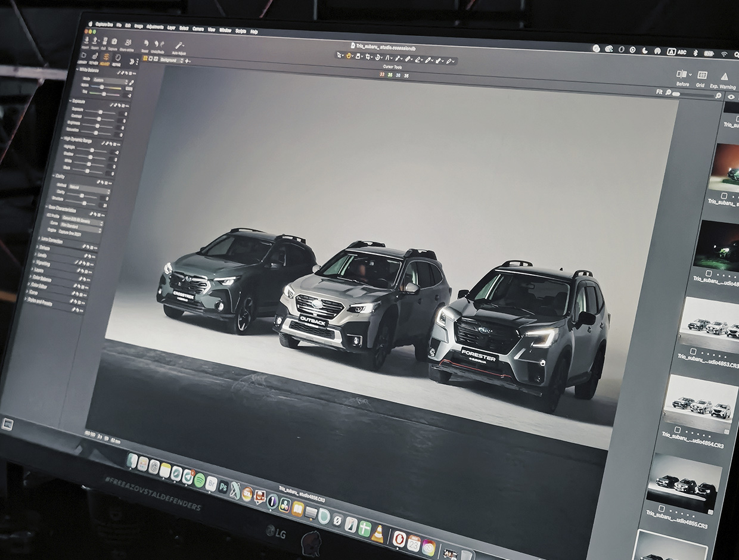Open VLC cone icon in the Dock
Viewport: 739px width, 560px height.
click(378, 534)
